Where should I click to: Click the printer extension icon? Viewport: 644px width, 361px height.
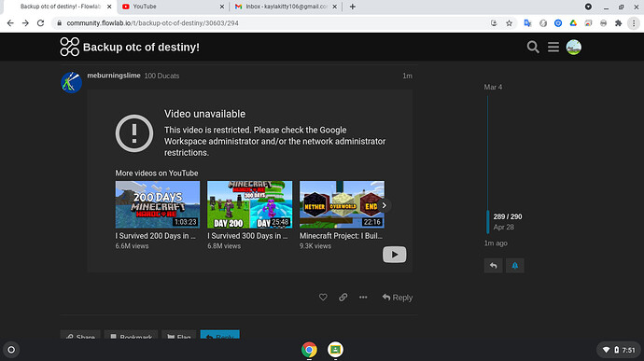point(603,23)
